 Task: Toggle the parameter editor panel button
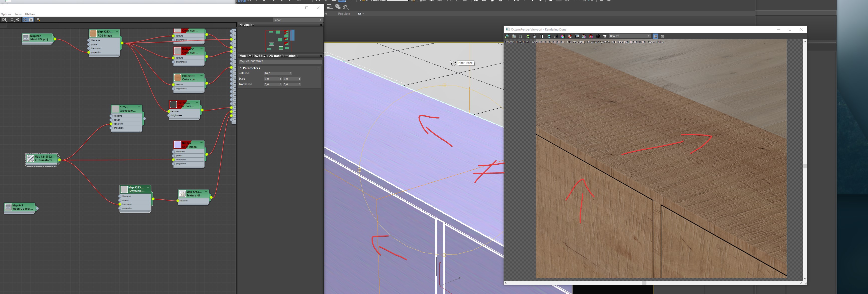[x=31, y=20]
